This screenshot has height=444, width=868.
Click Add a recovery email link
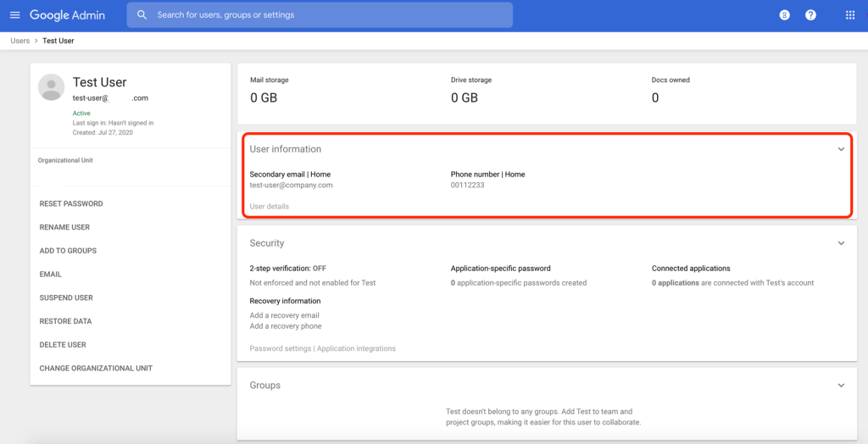[285, 315]
